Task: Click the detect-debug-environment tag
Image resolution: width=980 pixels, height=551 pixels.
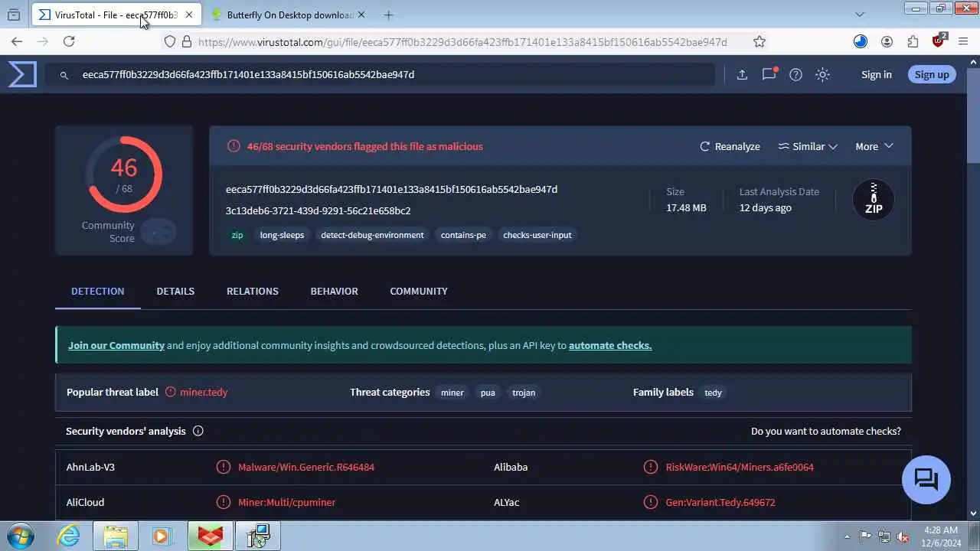Action: click(x=372, y=235)
